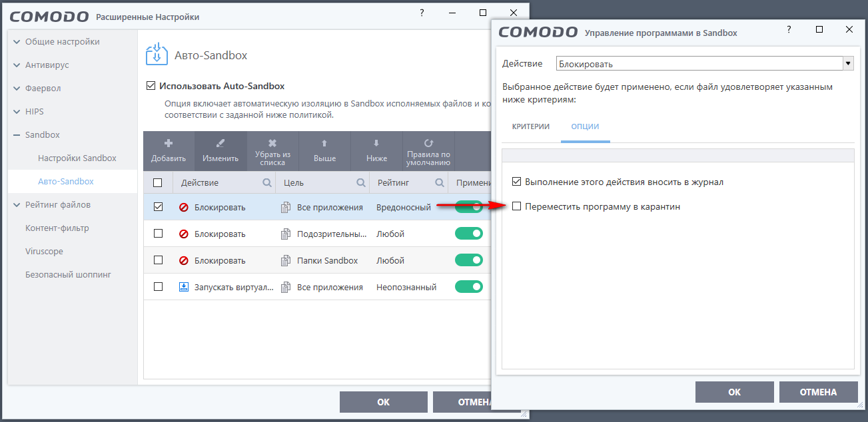Open Безопасный шоппинг settings

pyautogui.click(x=68, y=275)
